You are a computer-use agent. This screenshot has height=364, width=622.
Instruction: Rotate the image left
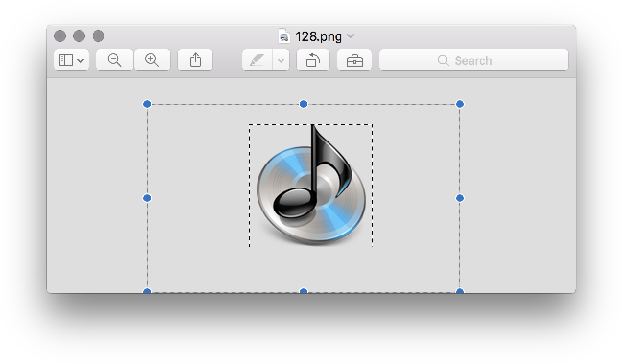(x=313, y=60)
